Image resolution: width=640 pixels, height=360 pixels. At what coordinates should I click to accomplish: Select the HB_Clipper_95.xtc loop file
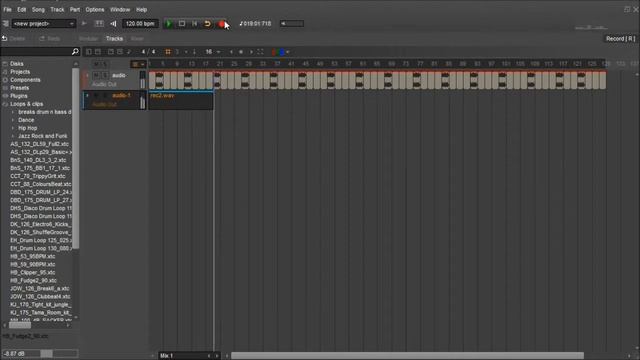[33, 272]
